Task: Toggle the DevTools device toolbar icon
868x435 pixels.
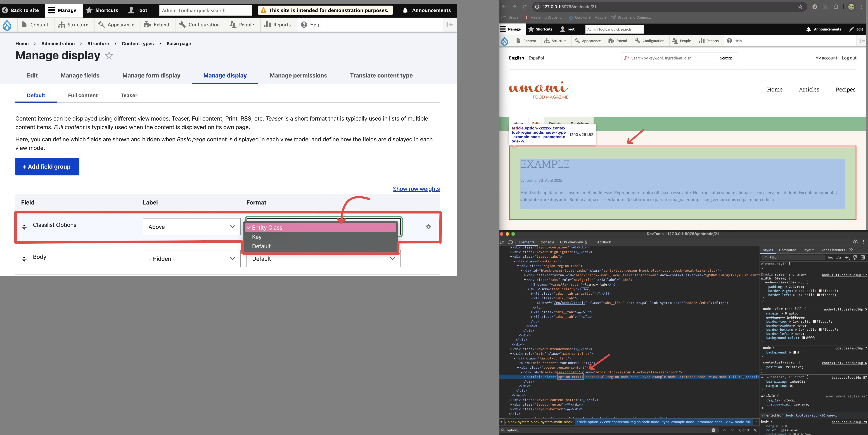Action: [511, 242]
